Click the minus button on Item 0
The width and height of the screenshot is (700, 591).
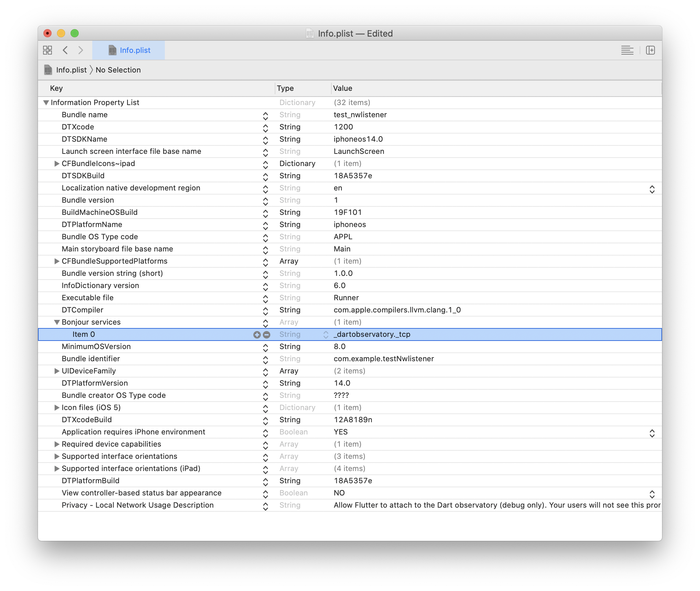267,335
